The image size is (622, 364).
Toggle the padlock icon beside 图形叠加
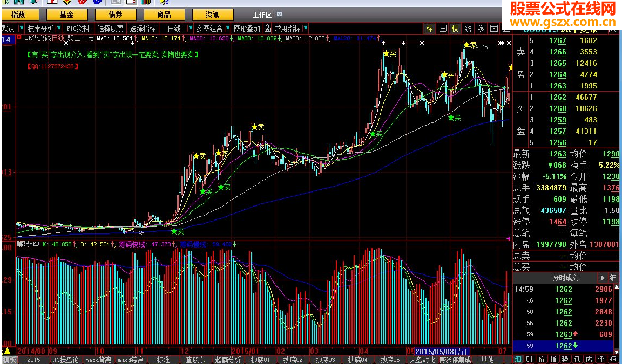click(267, 28)
